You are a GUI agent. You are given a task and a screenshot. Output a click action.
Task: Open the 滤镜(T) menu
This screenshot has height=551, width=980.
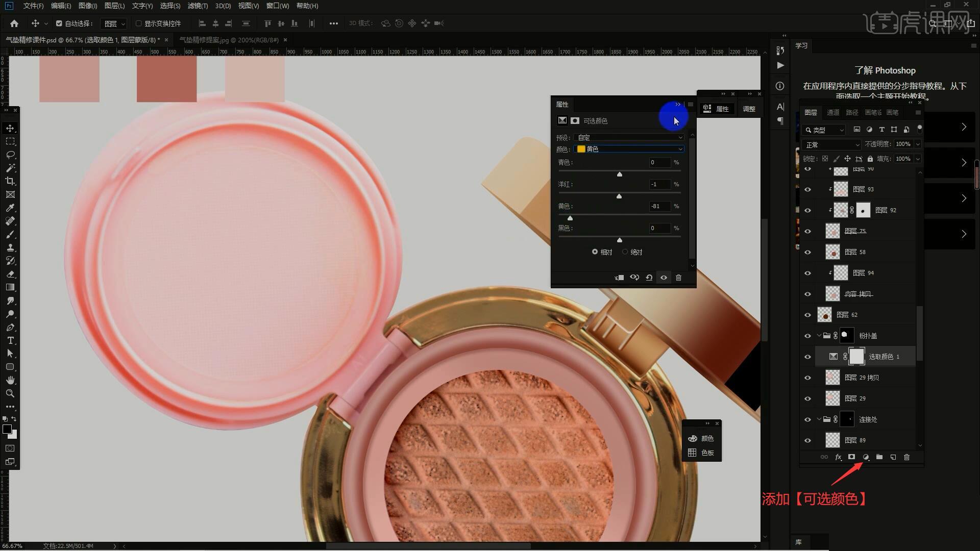198,6
